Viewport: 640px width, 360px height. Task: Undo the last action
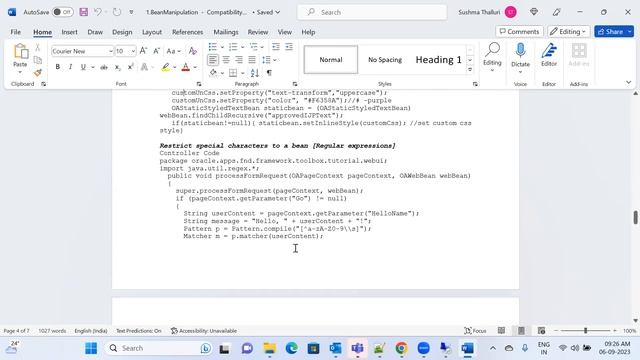(98, 12)
